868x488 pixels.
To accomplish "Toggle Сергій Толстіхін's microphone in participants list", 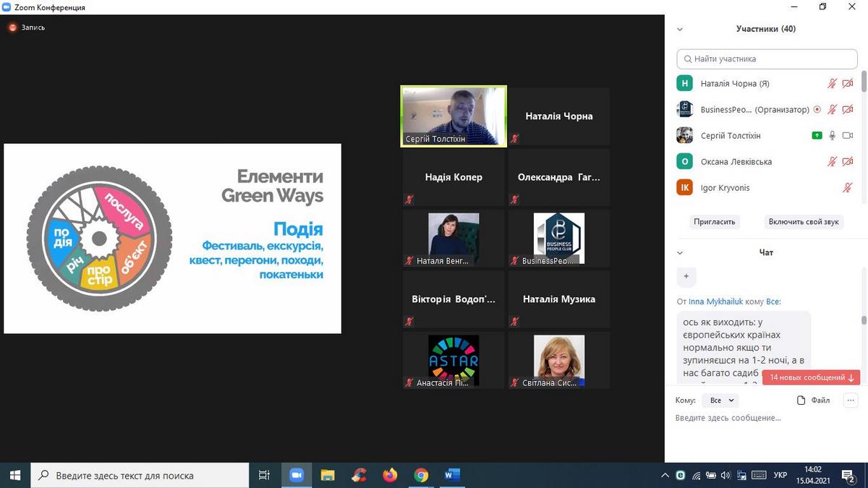I will coord(832,136).
